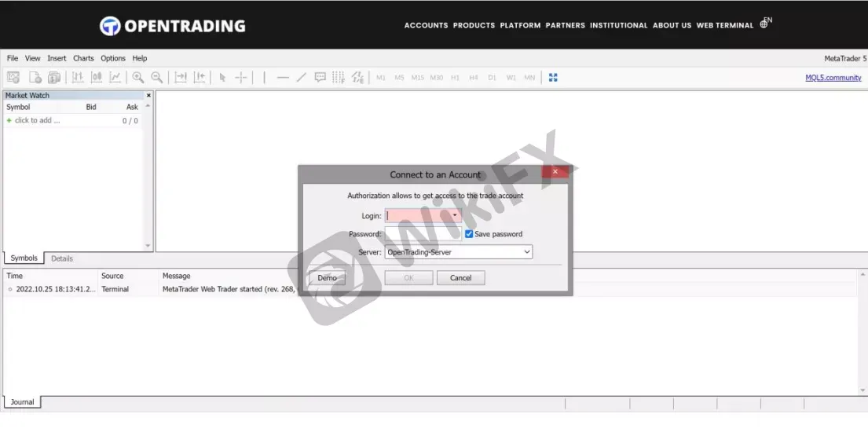Switch chart to bar chart icon
Image resolution: width=868 pixels, height=443 pixels.
coord(78,78)
